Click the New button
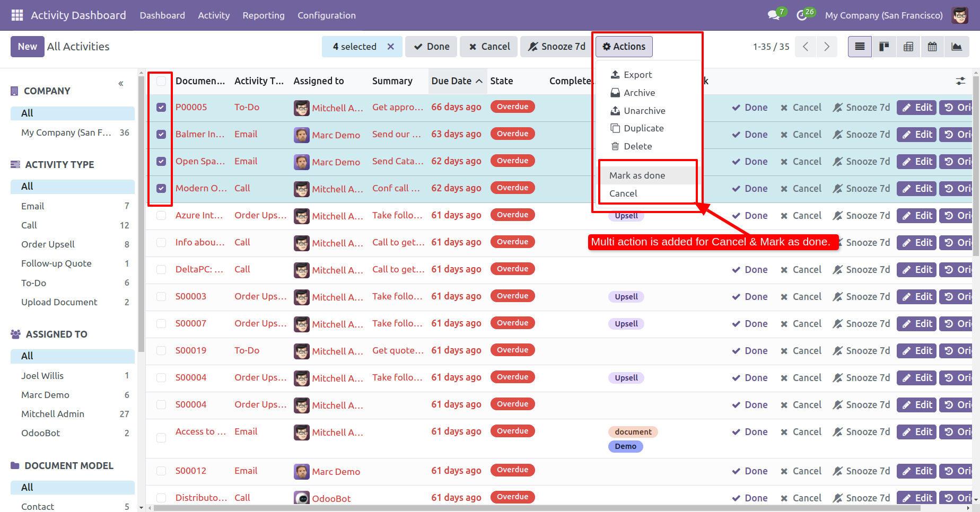This screenshot has width=980, height=512. pos(28,47)
